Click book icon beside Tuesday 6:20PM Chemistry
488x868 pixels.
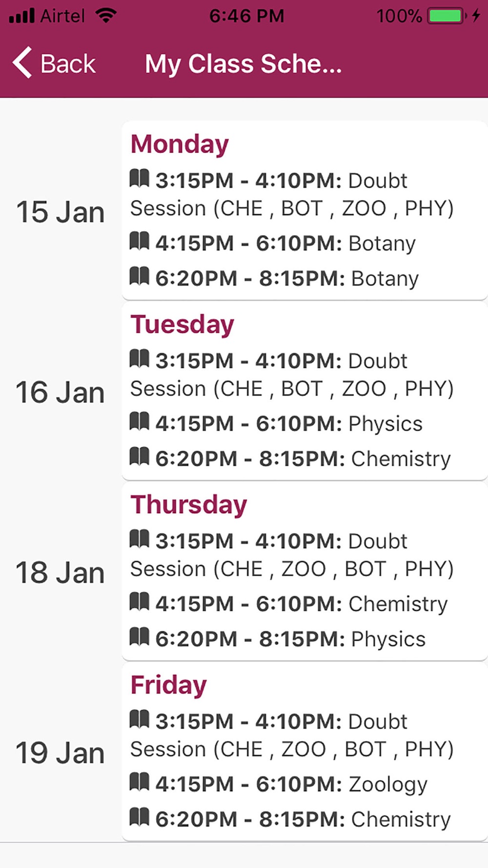(x=140, y=456)
